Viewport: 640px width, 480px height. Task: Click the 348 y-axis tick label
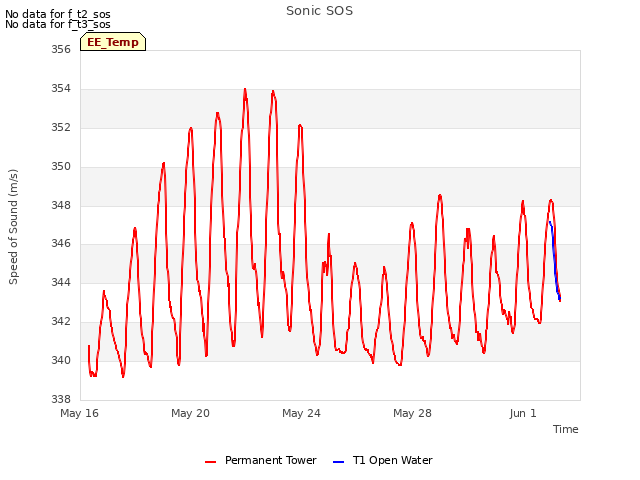[61, 205]
